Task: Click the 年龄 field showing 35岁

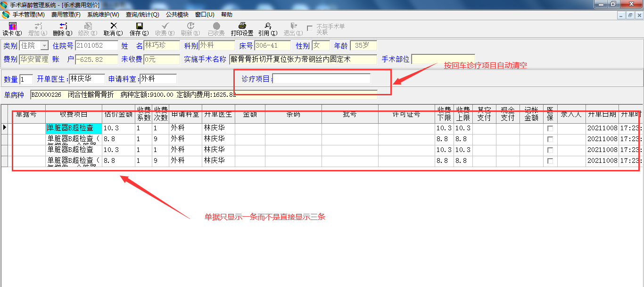Action: pyautogui.click(x=363, y=46)
